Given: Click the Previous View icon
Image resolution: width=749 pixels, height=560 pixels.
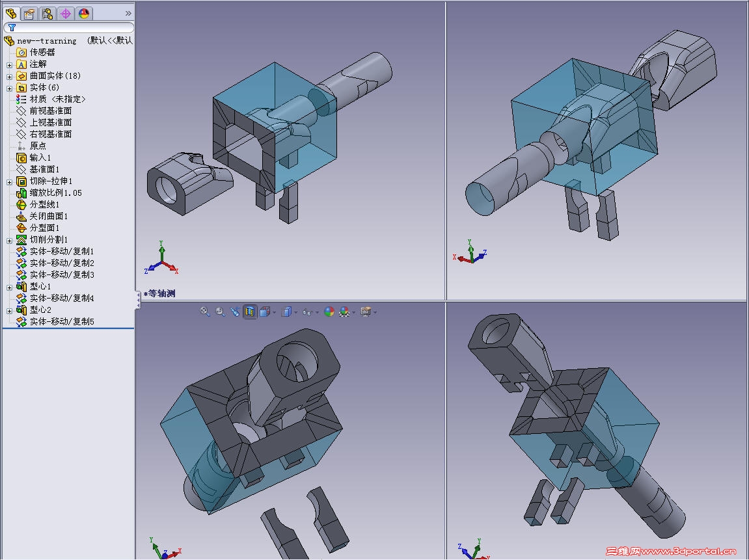Looking at the screenshot, I should [235, 312].
